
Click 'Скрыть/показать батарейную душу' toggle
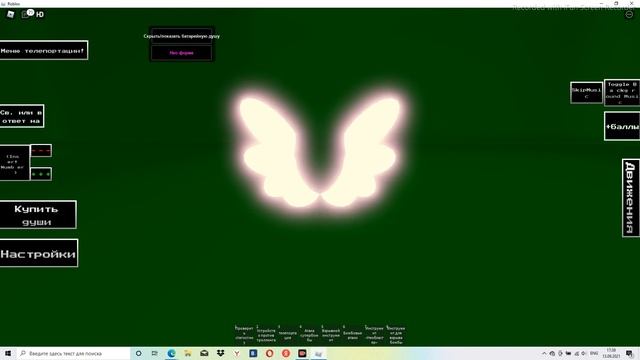point(182,36)
